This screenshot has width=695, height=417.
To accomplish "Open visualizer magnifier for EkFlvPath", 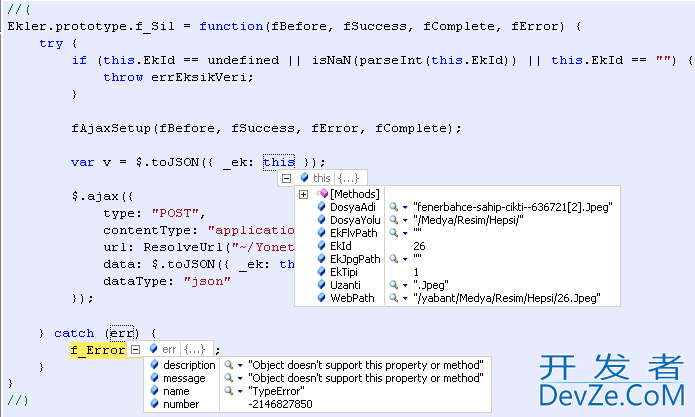I will (393, 232).
